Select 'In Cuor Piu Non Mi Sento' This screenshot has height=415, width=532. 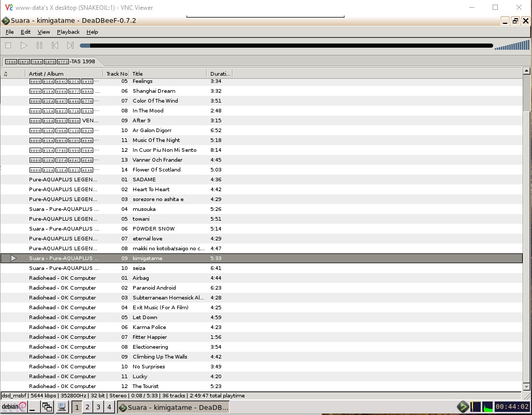point(261,150)
